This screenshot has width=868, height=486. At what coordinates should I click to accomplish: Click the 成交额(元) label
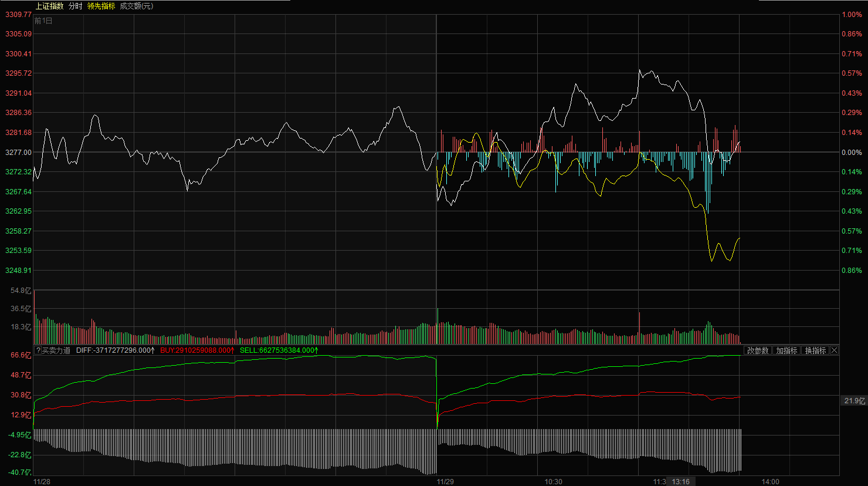(136, 6)
